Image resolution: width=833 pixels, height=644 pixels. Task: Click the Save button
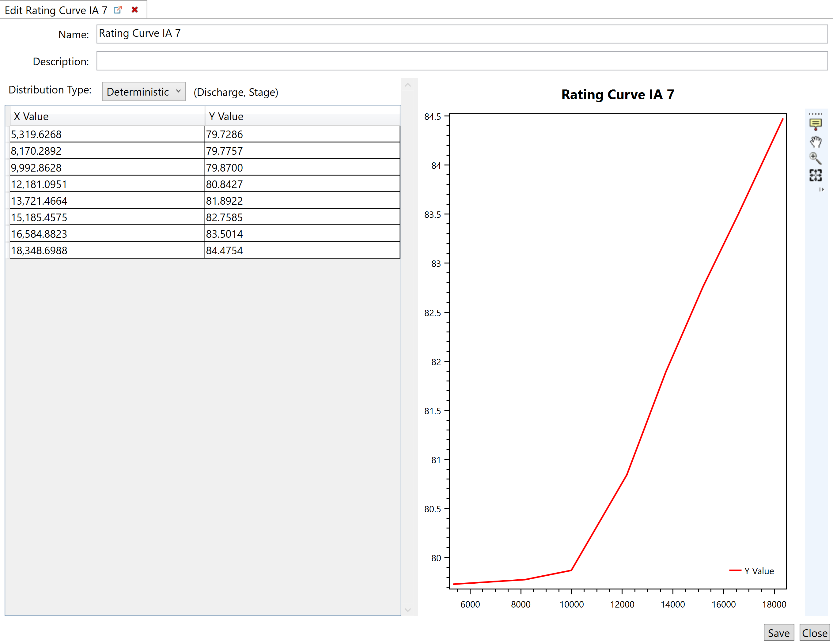click(x=778, y=633)
